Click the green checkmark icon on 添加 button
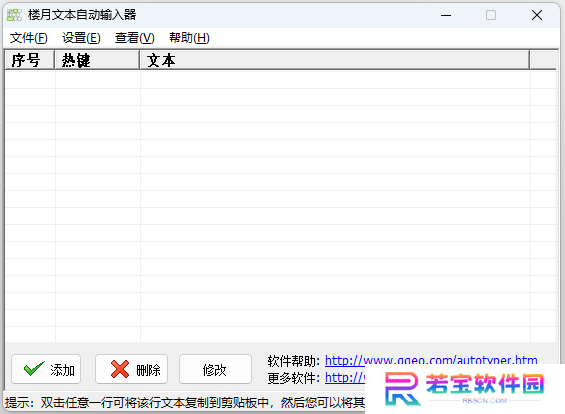Image resolution: width=565 pixels, height=414 pixels. [x=34, y=369]
